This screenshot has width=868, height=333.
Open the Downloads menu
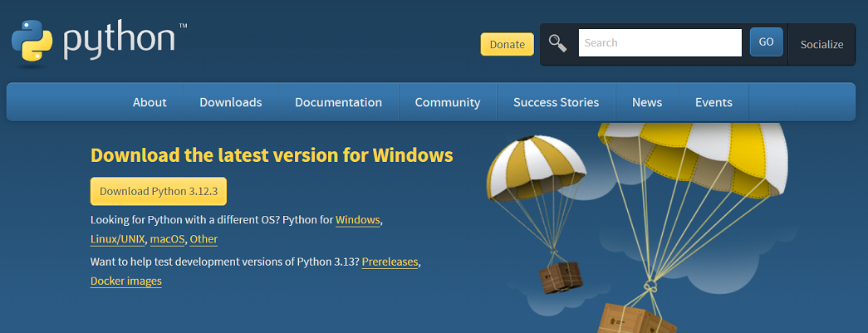[x=231, y=102]
